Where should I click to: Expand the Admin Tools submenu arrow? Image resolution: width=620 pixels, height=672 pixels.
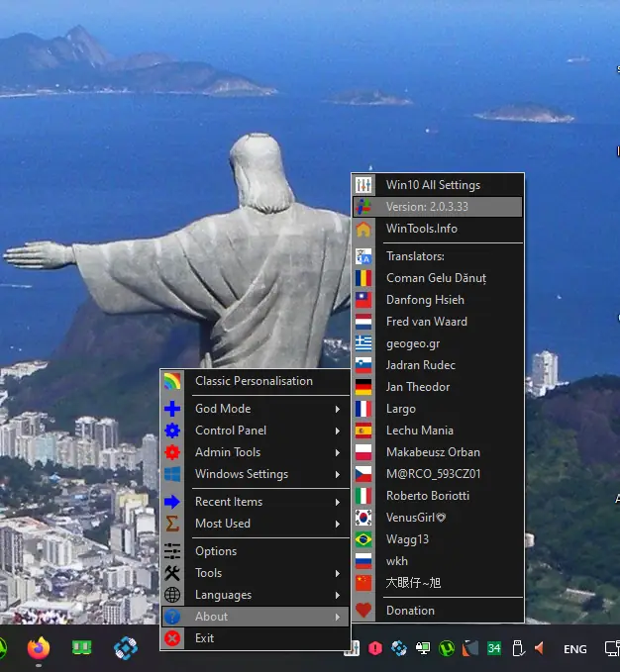pos(338,452)
